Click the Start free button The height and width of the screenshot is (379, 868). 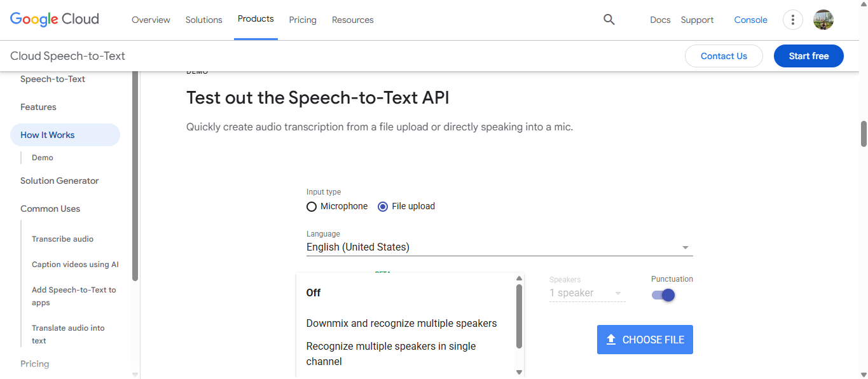(x=808, y=56)
